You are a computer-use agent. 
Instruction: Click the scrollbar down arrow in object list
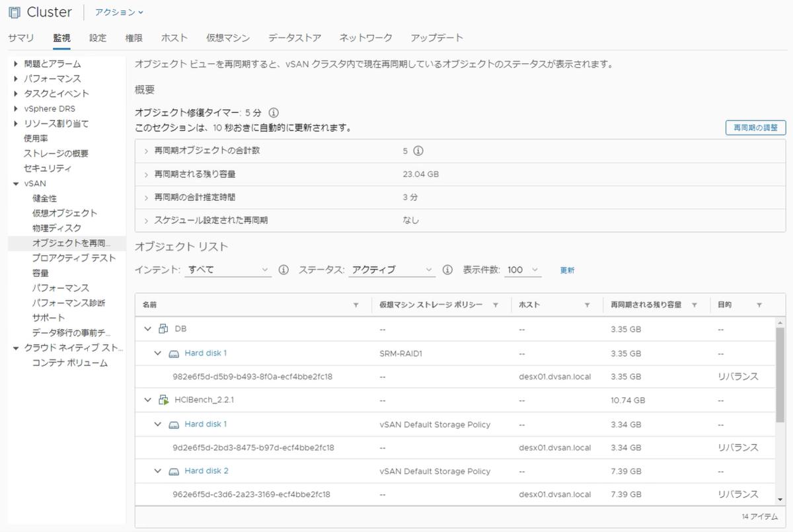point(780,500)
